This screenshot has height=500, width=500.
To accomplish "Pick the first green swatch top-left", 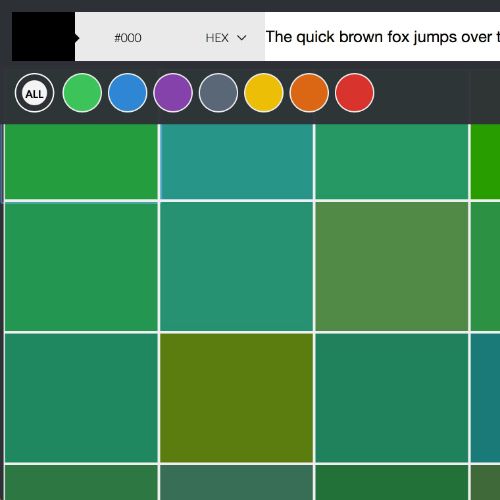I will tap(81, 161).
